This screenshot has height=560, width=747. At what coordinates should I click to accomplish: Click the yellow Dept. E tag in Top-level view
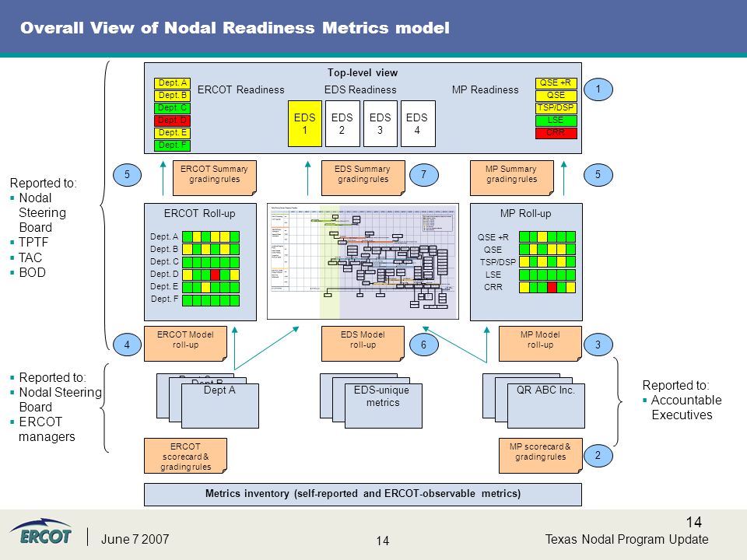point(172,133)
